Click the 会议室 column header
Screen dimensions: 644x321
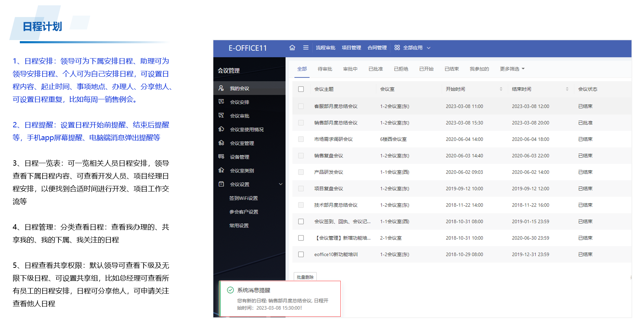coord(387,89)
